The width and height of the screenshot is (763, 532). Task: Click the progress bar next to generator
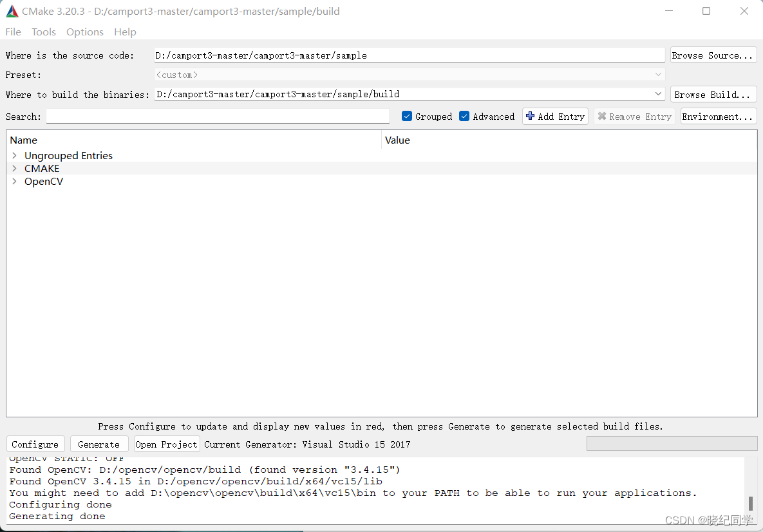(x=672, y=443)
